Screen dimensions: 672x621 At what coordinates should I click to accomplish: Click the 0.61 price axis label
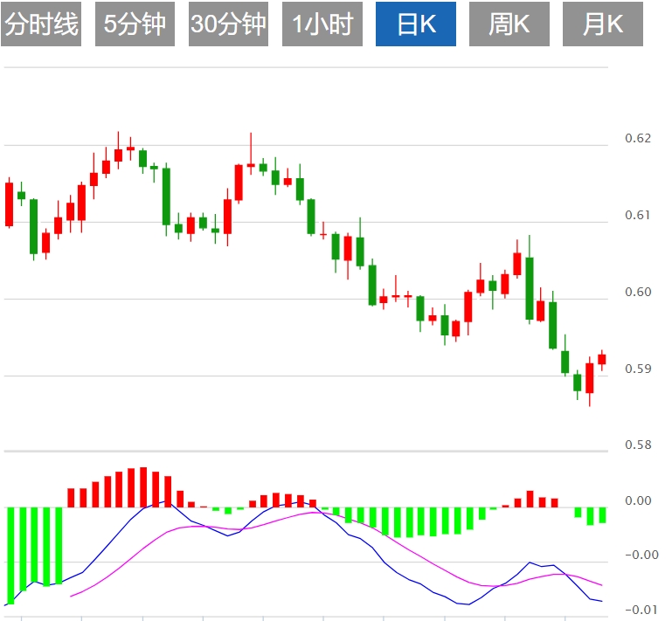point(639,215)
